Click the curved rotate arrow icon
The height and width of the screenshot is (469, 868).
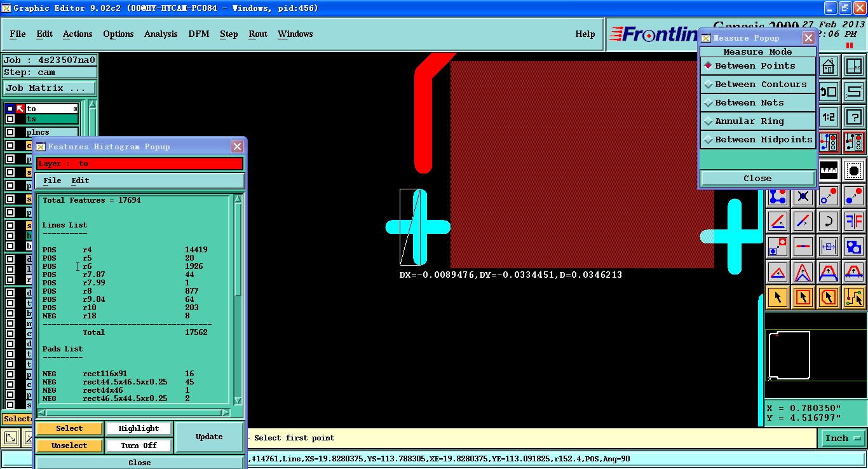click(x=829, y=221)
